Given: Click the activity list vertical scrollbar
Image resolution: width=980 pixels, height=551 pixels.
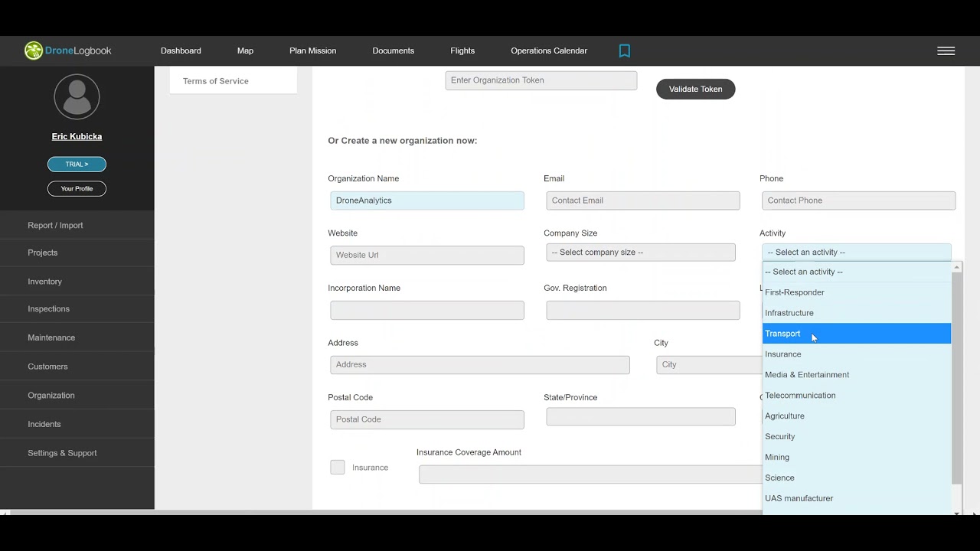Looking at the screenshot, I should click(x=956, y=378).
